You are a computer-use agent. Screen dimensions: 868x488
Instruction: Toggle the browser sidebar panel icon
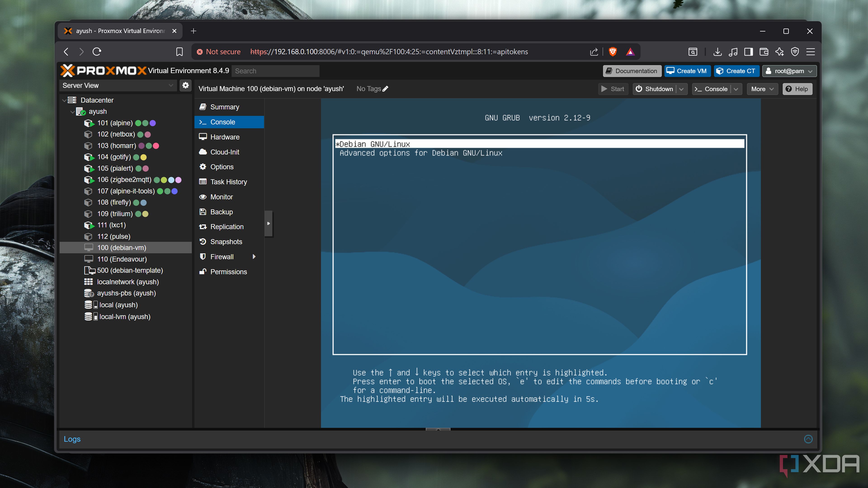748,52
